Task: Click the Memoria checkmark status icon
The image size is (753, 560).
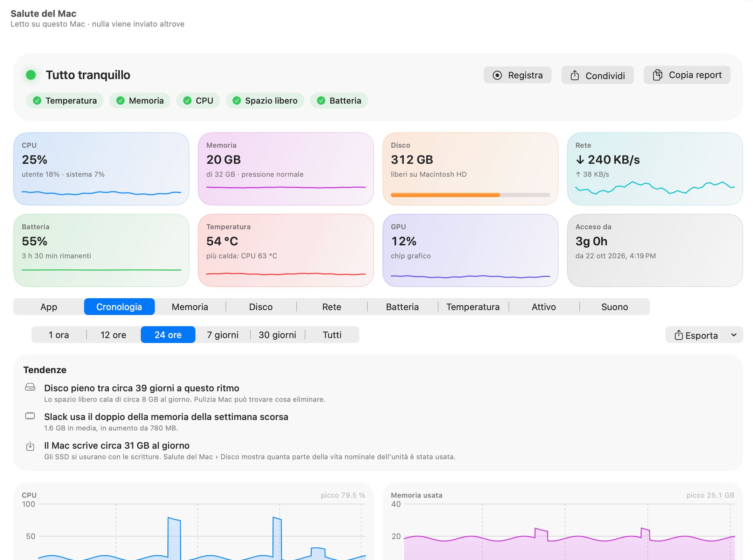Action: tap(120, 101)
